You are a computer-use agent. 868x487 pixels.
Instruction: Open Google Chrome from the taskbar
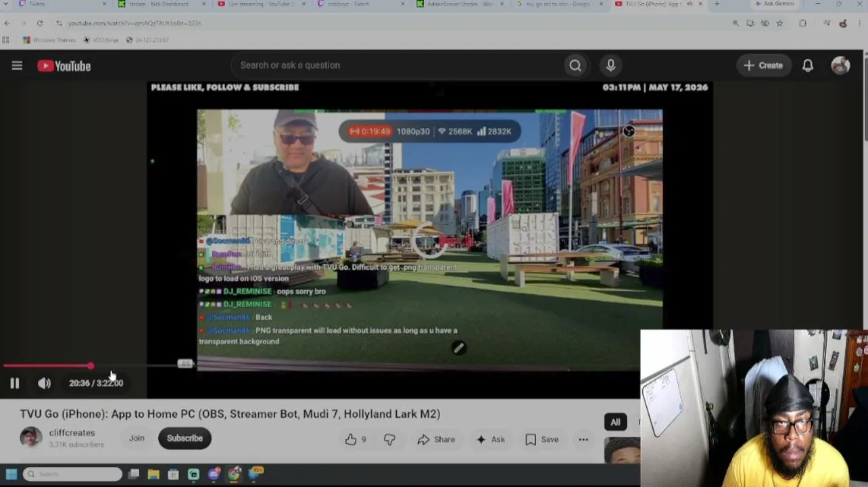point(234,474)
